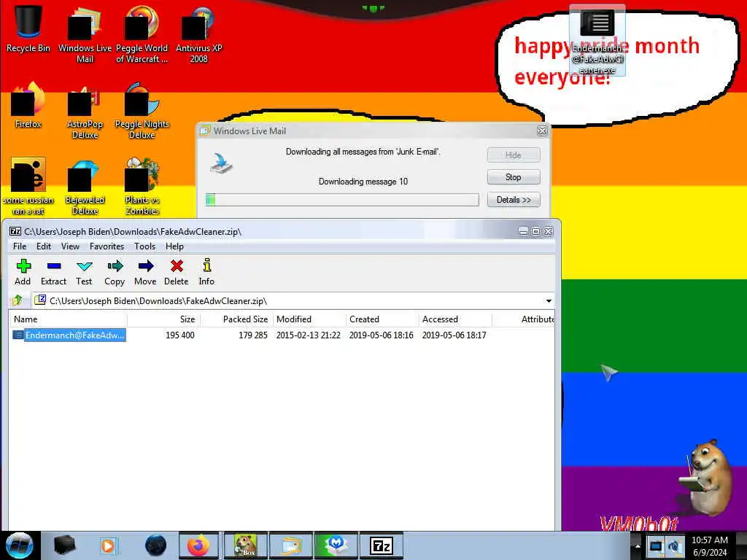Viewport: 747px width, 560px height.
Task: Click the Hide button in Windows Live Mail
Action: pyautogui.click(x=514, y=155)
